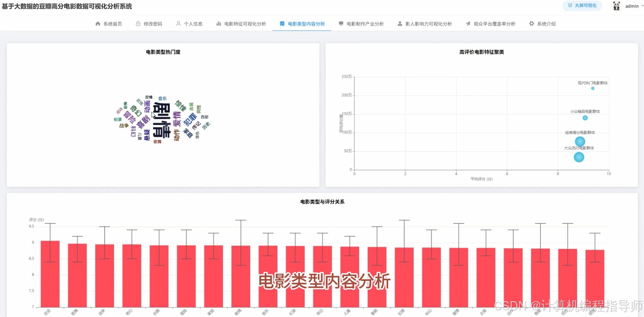The width and height of the screenshot is (644, 317).
Task: Click the 喜剧 word in word cloud
Action: click(143, 122)
